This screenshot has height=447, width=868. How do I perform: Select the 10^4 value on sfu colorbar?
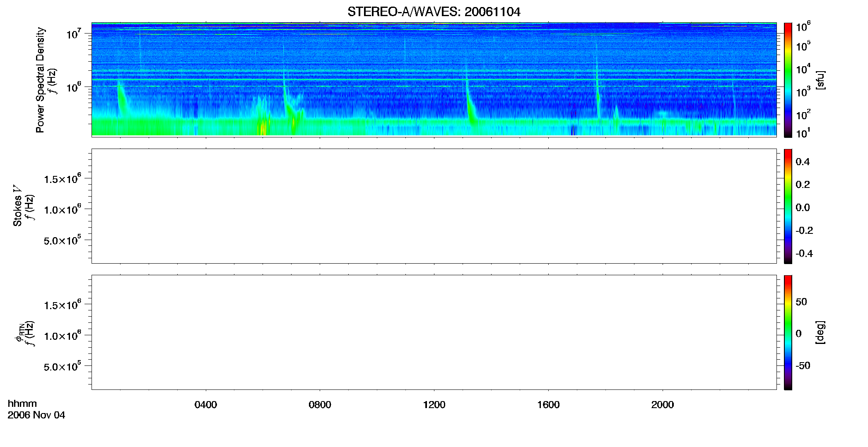(803, 69)
